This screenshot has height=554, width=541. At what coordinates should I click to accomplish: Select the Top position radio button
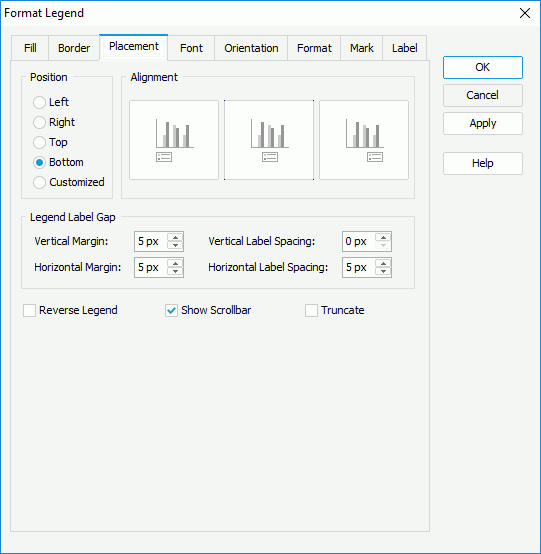click(x=39, y=142)
